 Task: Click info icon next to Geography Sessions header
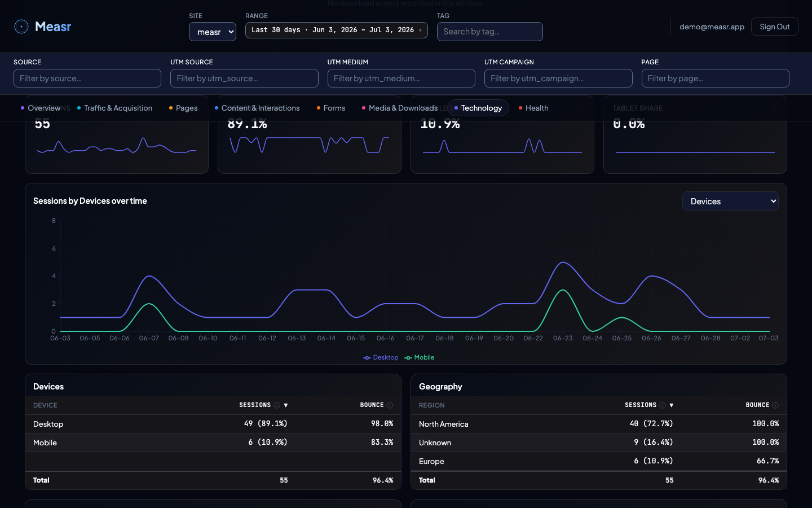click(x=663, y=405)
